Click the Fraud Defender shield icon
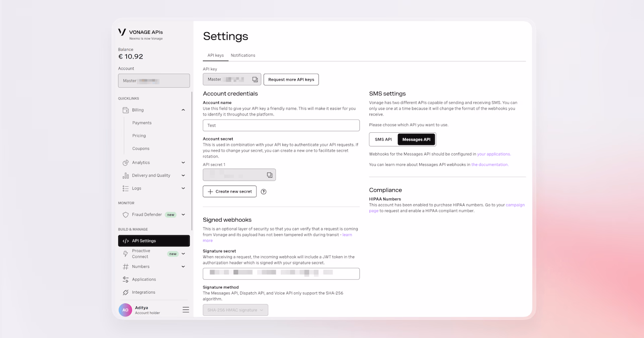This screenshot has width=644, height=338. (x=126, y=215)
